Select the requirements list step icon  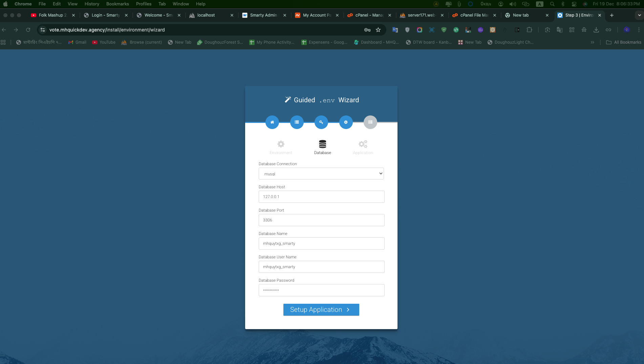point(297,122)
